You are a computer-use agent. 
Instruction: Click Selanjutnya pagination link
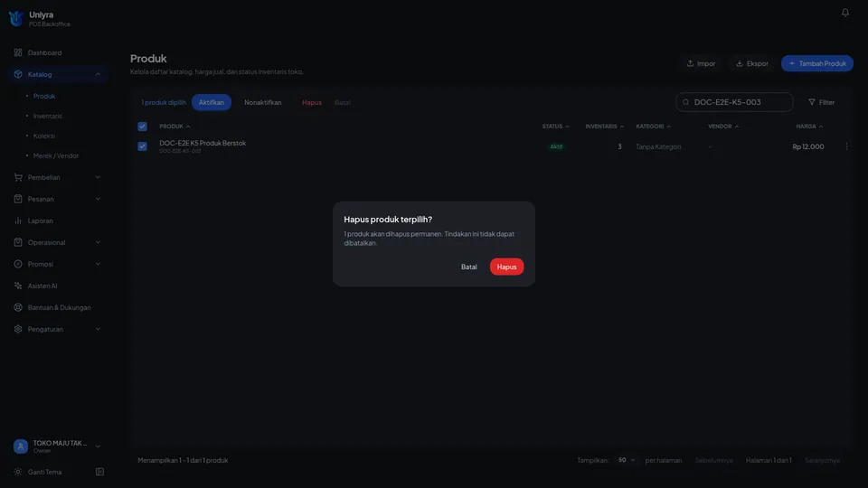tap(822, 460)
